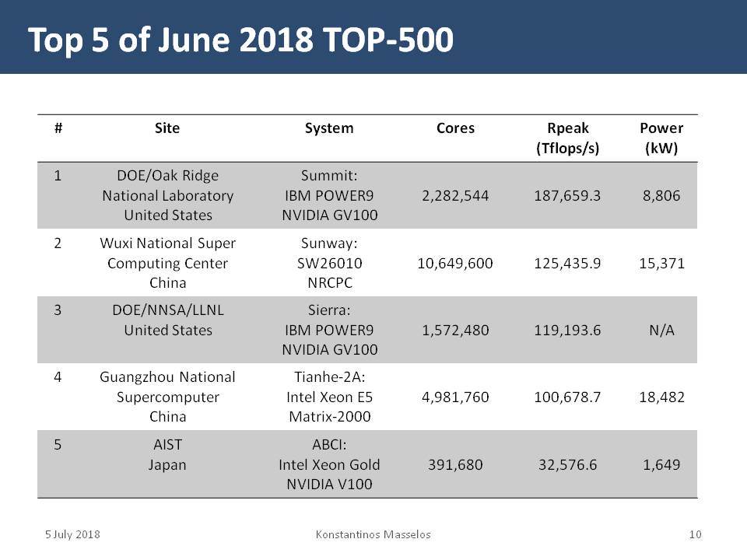Viewport: 747px width, 560px height.
Task: Select the Rpeak value "125,435.9"
Action: [x=567, y=264]
